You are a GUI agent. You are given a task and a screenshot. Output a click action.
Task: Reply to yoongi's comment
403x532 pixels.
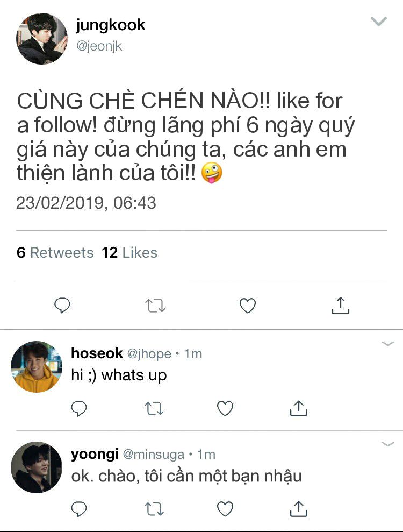(79, 509)
